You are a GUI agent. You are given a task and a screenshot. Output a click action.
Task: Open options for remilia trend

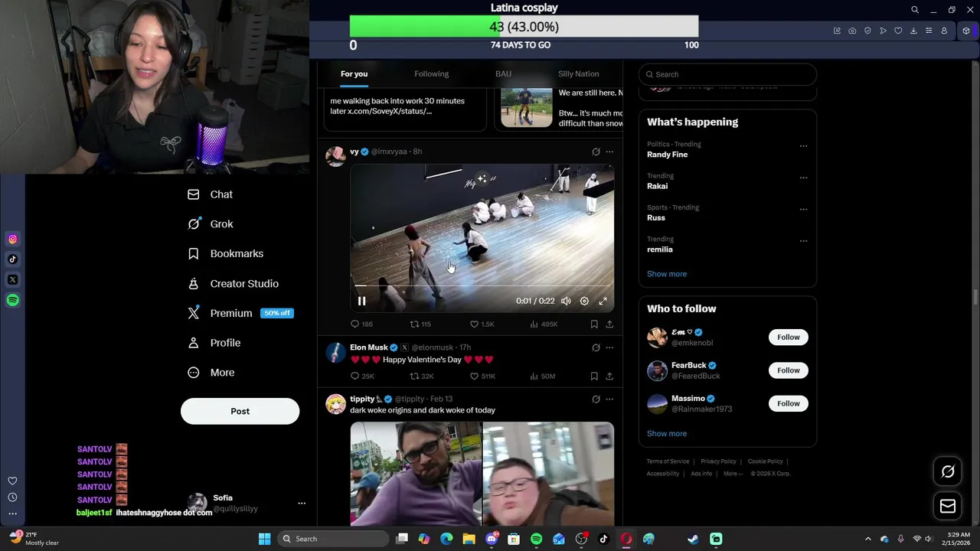pos(803,240)
